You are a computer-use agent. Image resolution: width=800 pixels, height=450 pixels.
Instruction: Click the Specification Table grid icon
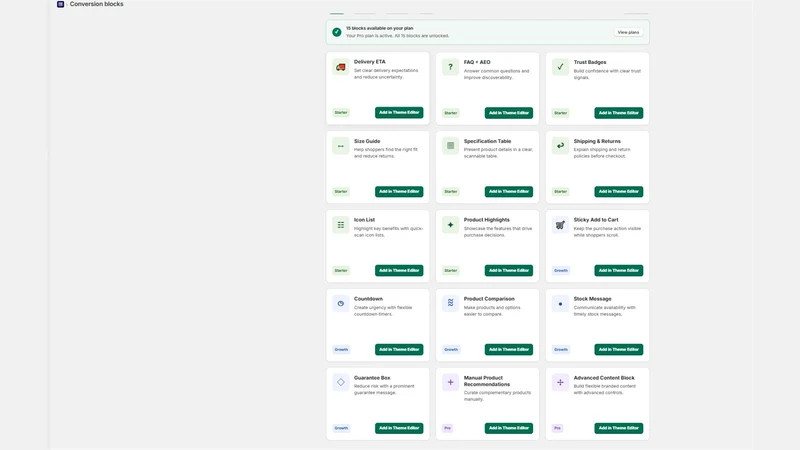[x=451, y=146]
